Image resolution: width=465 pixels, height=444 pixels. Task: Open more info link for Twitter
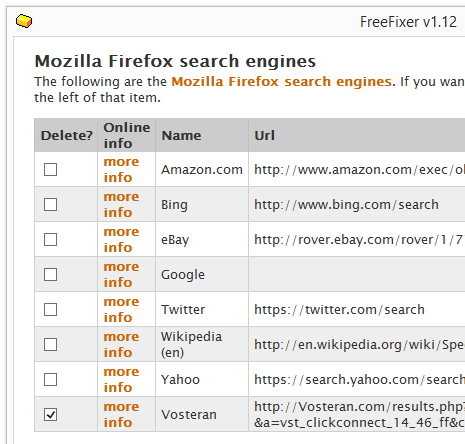121,309
